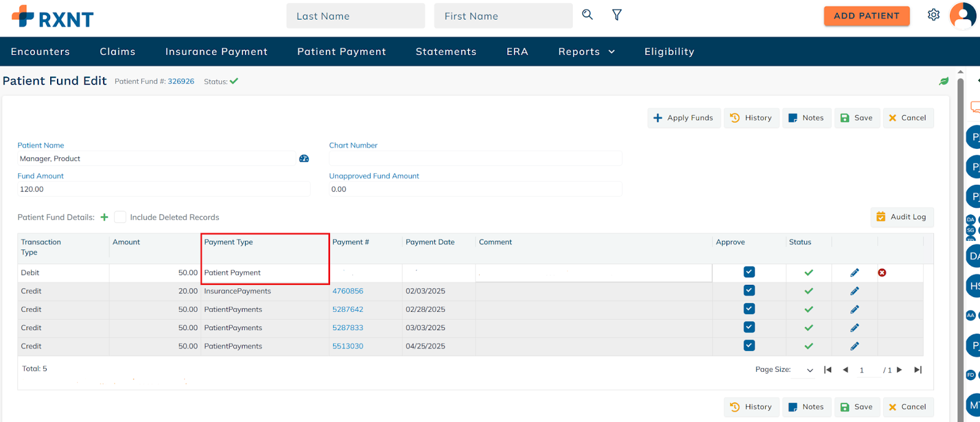Viewport: 980px width, 422px height.
Task: Uncheck Approve for the Debit row
Action: [748, 272]
